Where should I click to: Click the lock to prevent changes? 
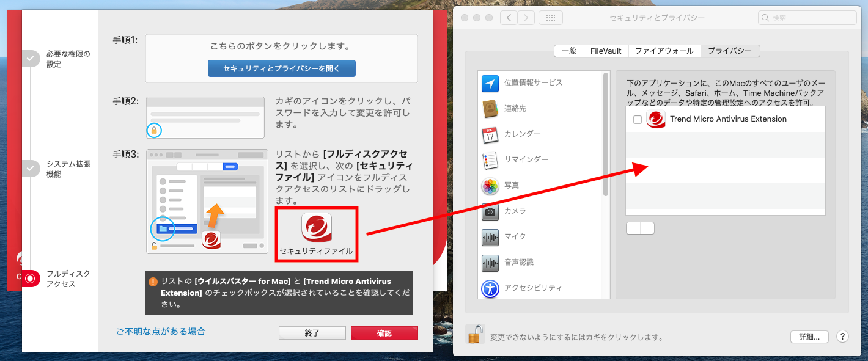(x=475, y=337)
